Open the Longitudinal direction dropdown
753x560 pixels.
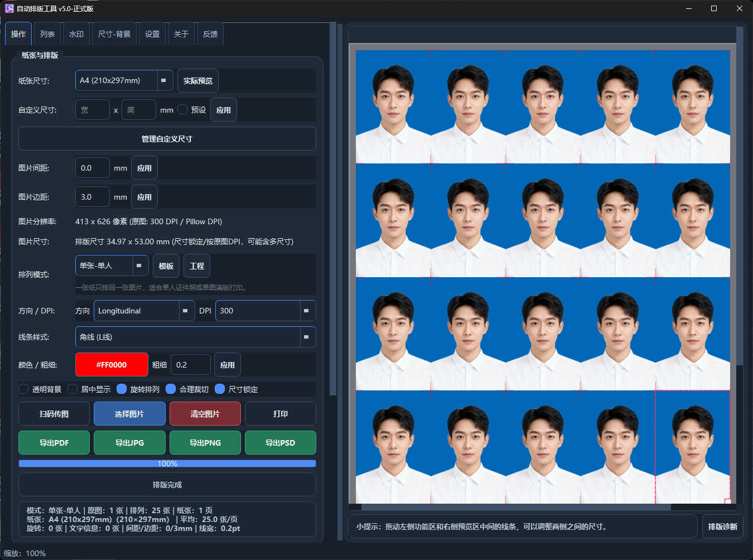point(144,311)
